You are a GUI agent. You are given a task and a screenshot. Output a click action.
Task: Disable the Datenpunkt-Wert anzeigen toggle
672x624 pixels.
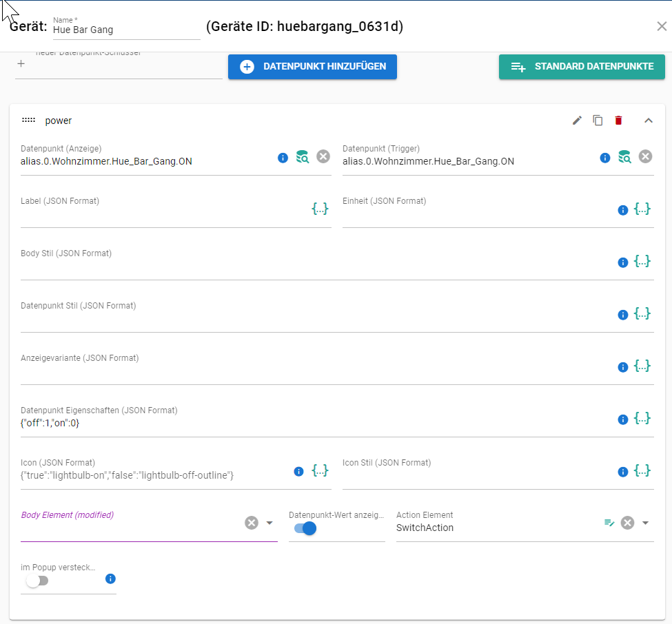305,528
